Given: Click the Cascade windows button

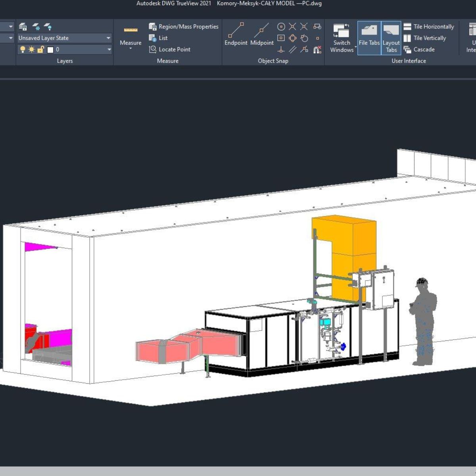Looking at the screenshot, I should (x=419, y=50).
